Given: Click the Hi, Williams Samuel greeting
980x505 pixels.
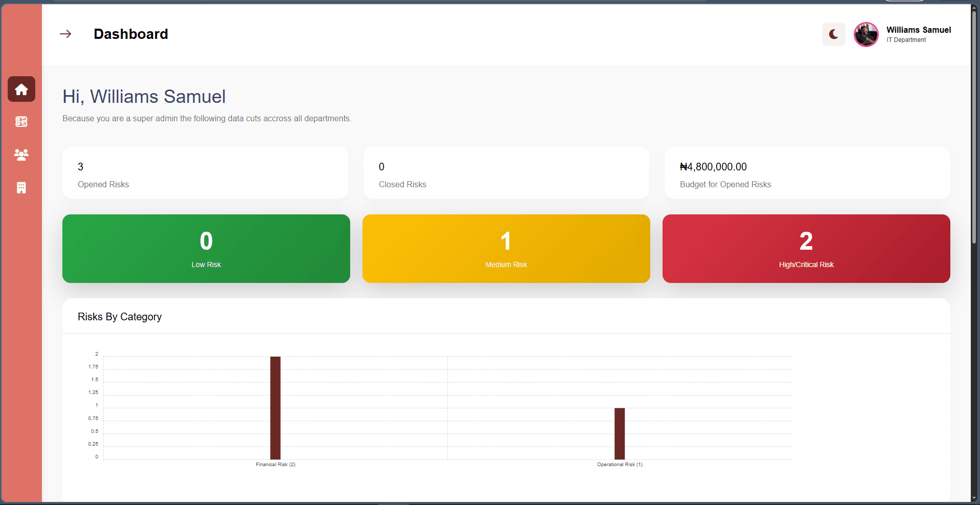Looking at the screenshot, I should pyautogui.click(x=144, y=97).
